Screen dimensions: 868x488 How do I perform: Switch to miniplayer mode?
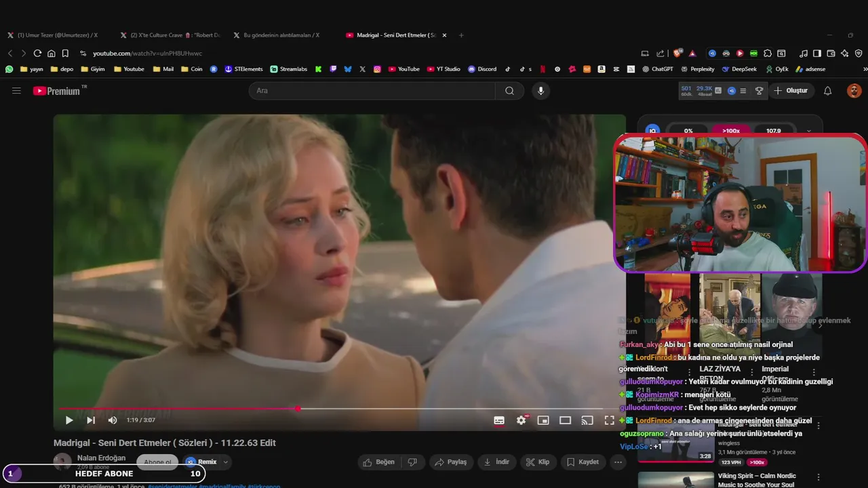[x=543, y=420]
